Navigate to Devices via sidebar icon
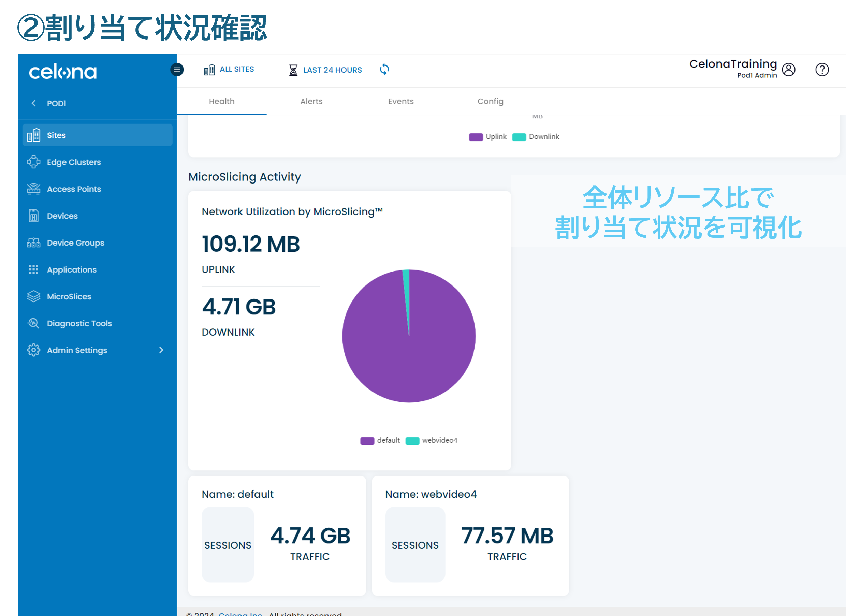Image resolution: width=846 pixels, height=616 pixels. [62, 216]
